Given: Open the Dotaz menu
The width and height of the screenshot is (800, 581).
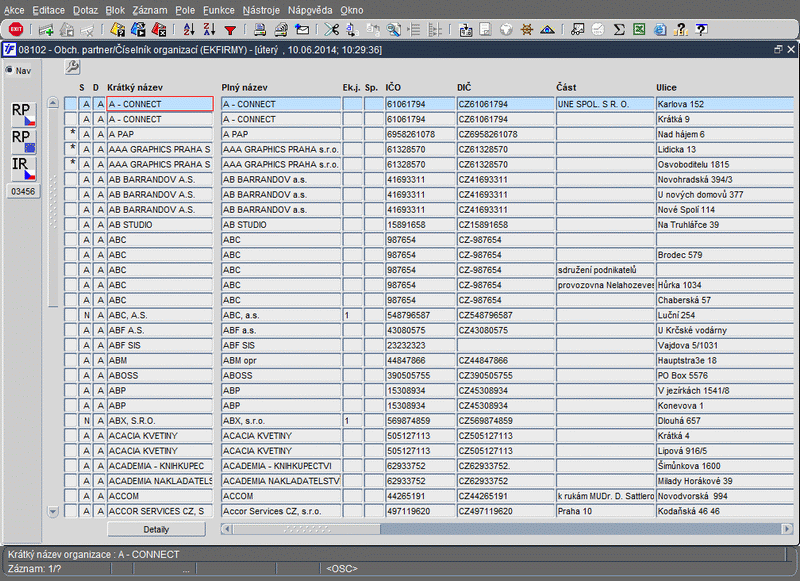Looking at the screenshot, I should point(85,10).
